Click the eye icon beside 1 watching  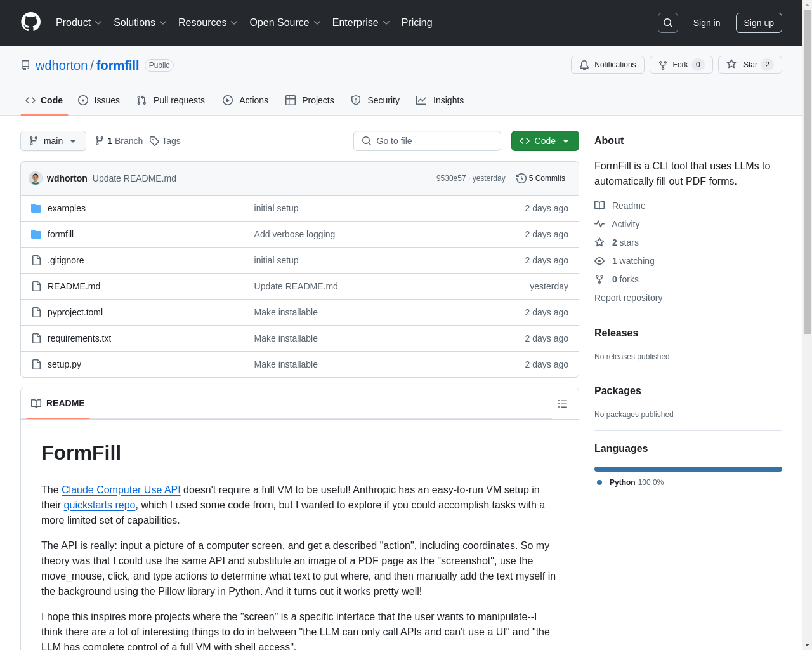click(x=599, y=261)
